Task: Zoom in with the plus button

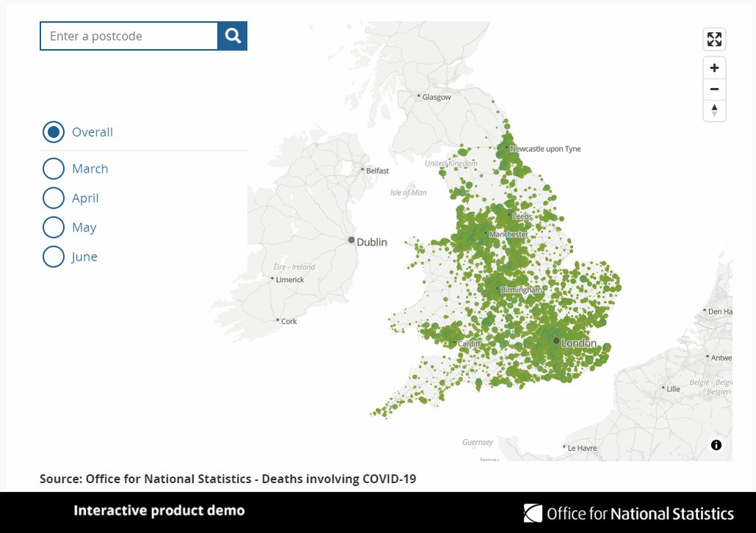Action: coord(714,68)
